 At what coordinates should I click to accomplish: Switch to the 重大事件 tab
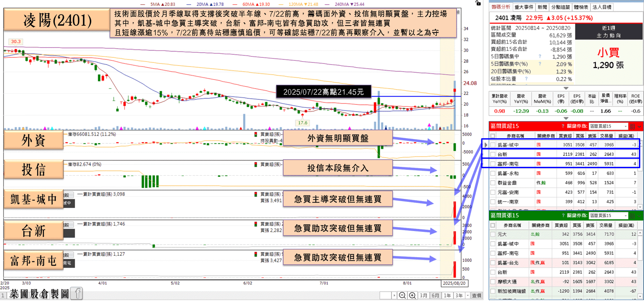pos(524,7)
